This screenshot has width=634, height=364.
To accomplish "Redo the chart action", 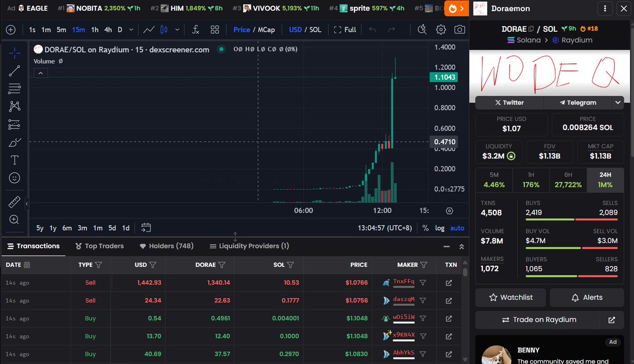I will coord(391,30).
